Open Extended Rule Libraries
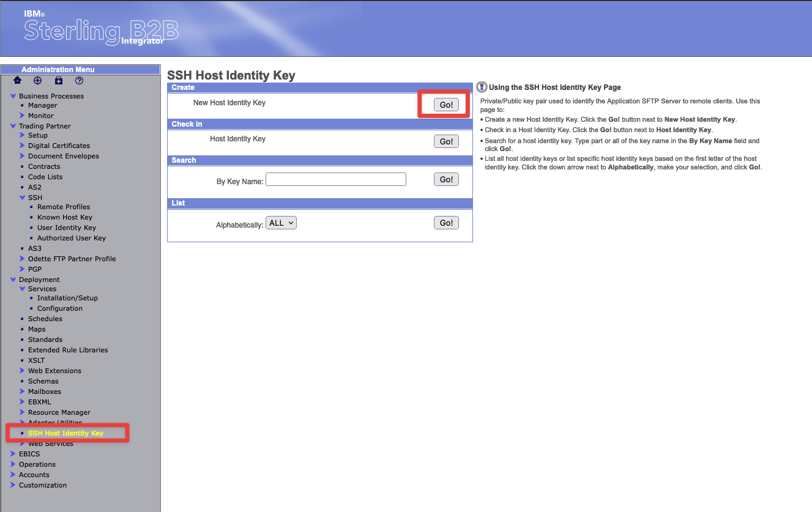This screenshot has width=812, height=512. [x=68, y=350]
